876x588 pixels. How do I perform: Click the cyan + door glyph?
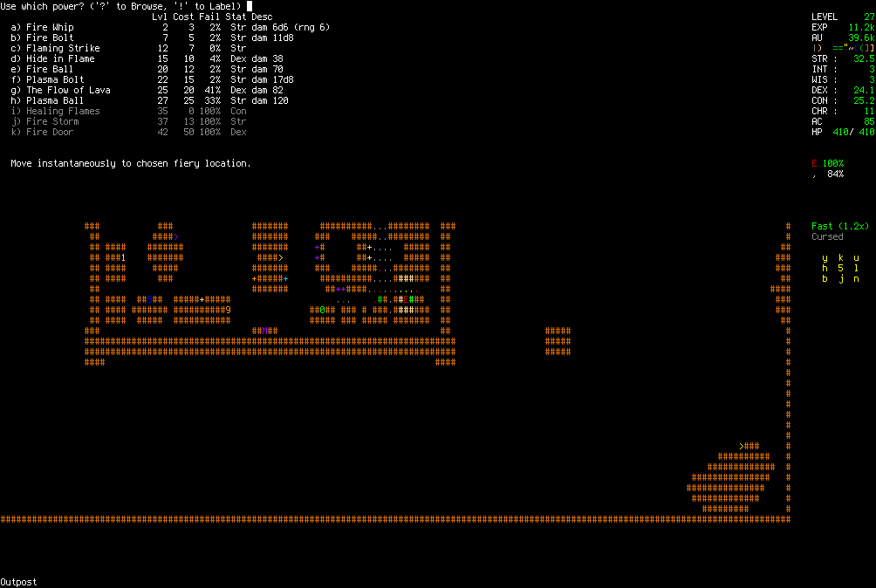point(285,278)
